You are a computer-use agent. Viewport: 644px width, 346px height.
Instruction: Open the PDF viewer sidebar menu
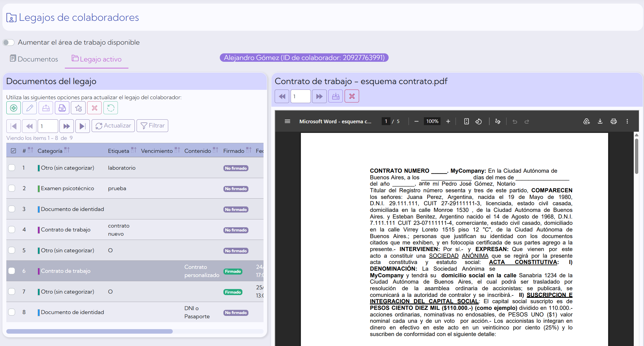pos(287,121)
